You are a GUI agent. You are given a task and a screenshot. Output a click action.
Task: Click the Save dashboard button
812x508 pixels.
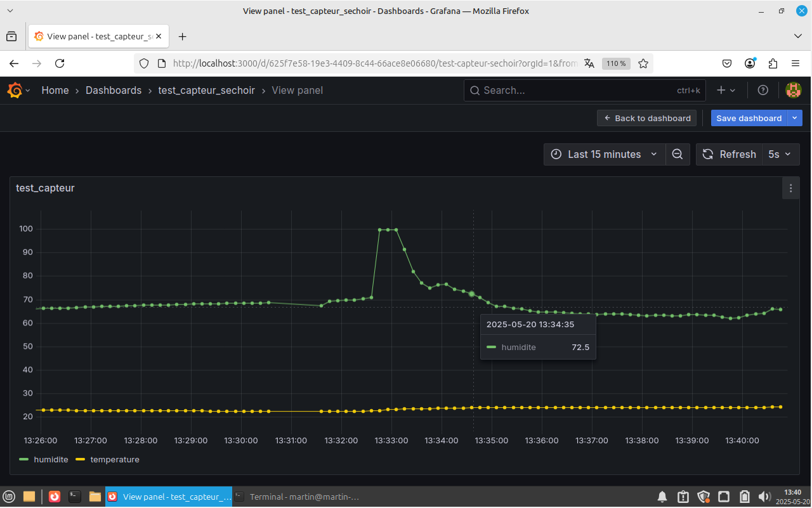click(x=749, y=118)
